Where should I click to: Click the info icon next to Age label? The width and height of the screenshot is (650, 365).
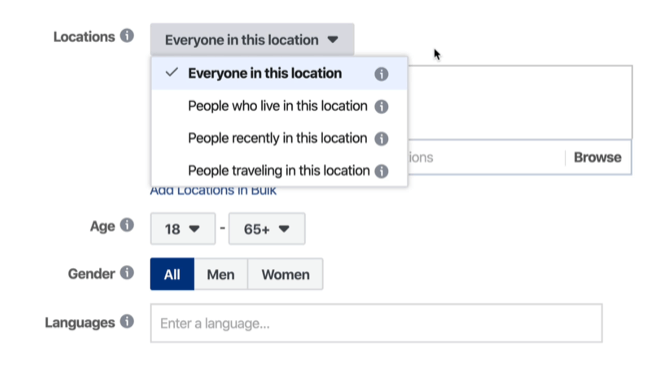pyautogui.click(x=127, y=225)
